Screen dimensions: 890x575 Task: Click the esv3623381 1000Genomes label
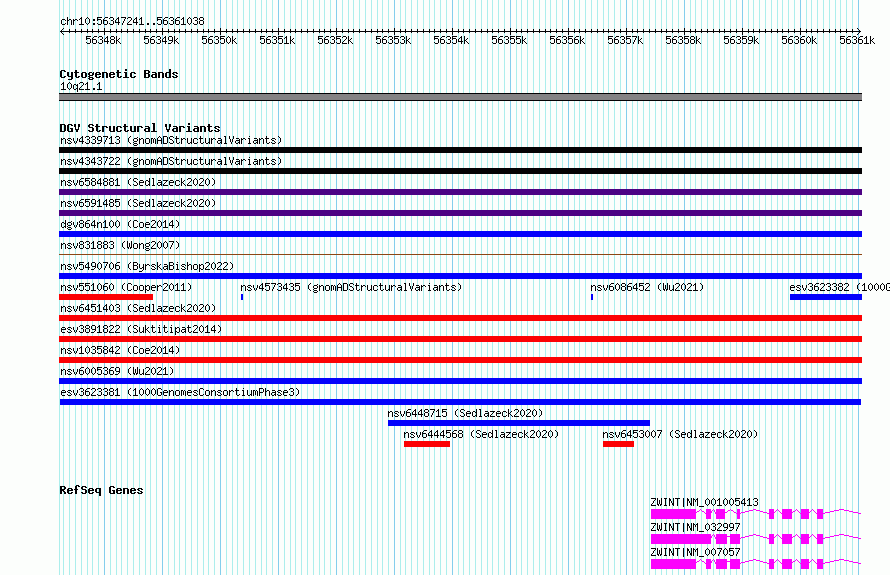point(180,392)
